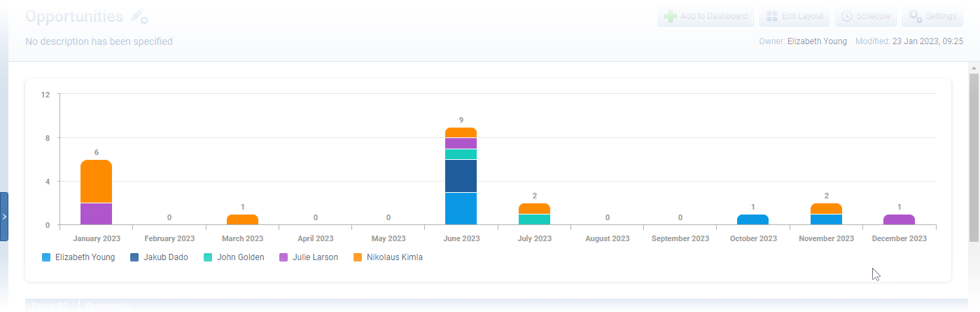Screen dimensions: 980x312
Task: Select the October 2023 blue bar
Action: [752, 219]
